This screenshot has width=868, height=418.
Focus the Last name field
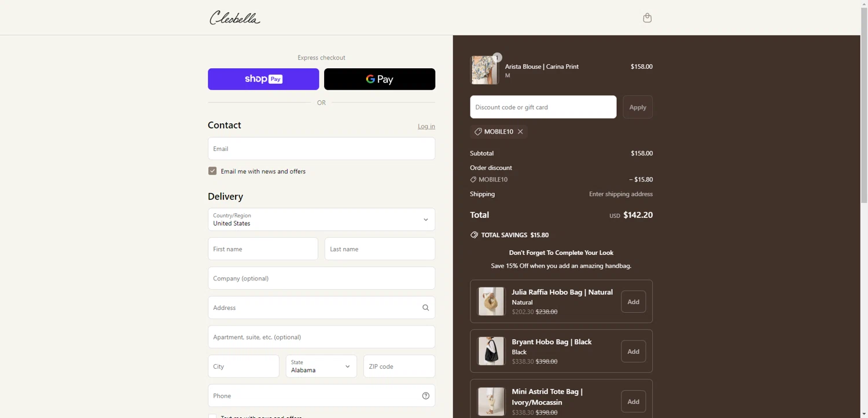(x=380, y=249)
